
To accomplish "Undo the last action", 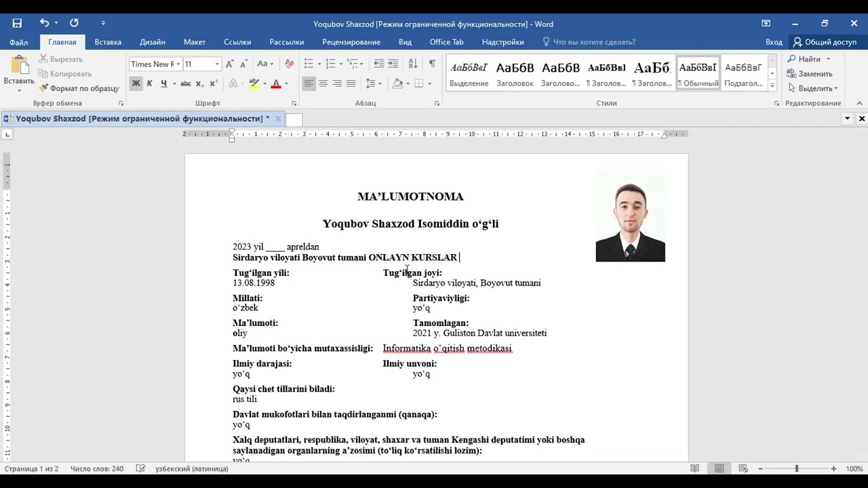I will click(44, 24).
